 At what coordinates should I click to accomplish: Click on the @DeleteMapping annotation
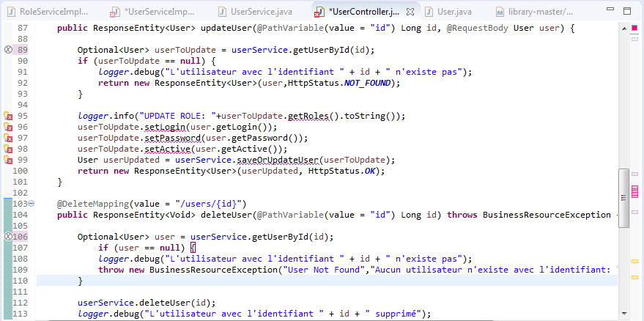[93, 204]
